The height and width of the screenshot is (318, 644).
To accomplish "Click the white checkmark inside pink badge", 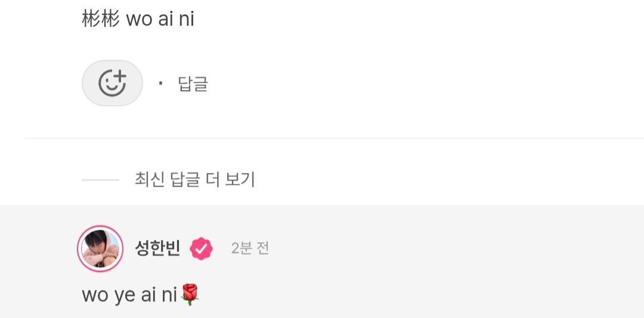I will click(202, 249).
